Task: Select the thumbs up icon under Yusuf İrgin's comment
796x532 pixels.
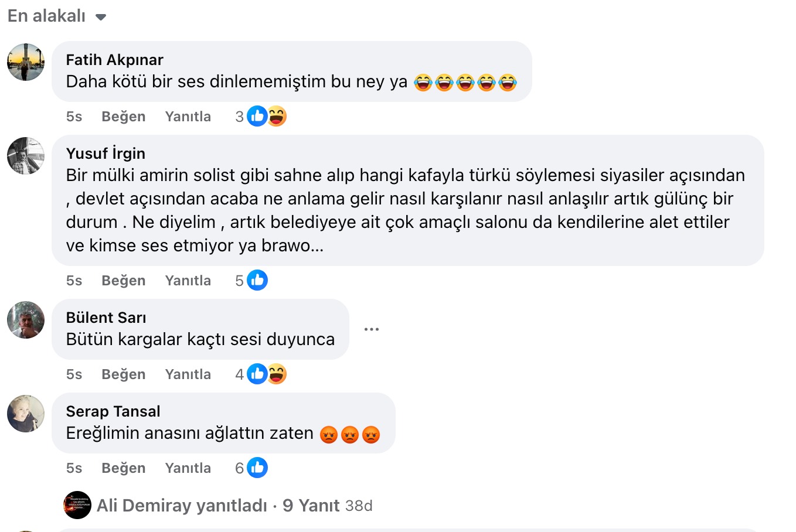Action: coord(257,280)
